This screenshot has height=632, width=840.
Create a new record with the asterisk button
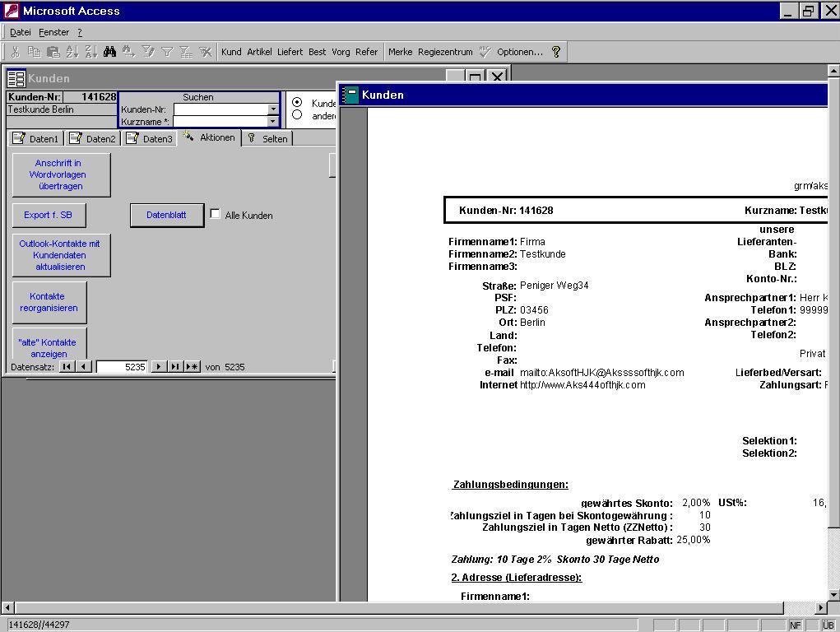[x=193, y=367]
